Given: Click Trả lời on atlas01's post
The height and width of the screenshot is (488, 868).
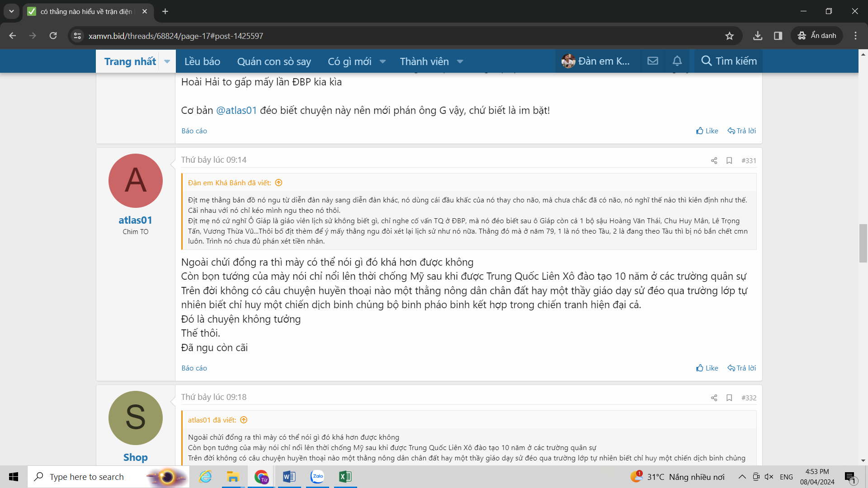Looking at the screenshot, I should (x=741, y=368).
